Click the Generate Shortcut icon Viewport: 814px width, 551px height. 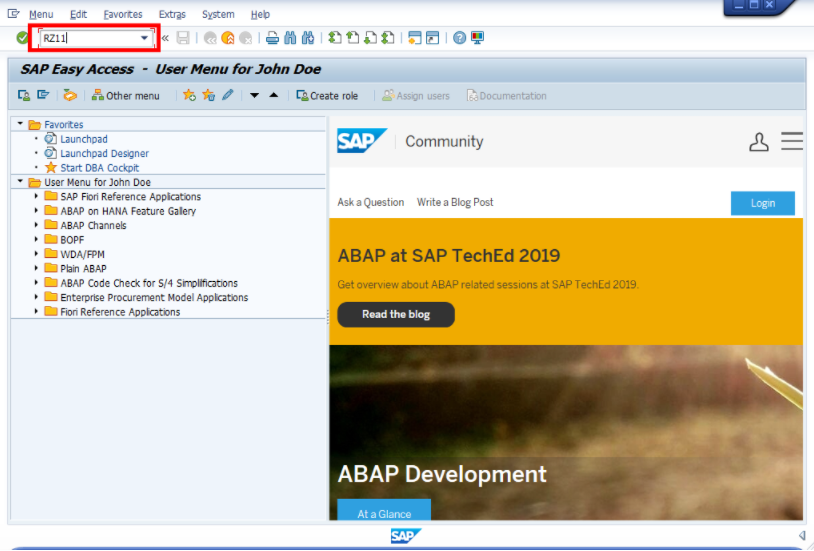(x=432, y=38)
